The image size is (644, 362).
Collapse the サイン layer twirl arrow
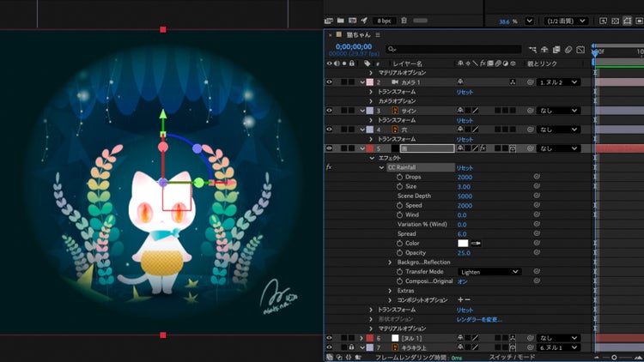(x=362, y=111)
